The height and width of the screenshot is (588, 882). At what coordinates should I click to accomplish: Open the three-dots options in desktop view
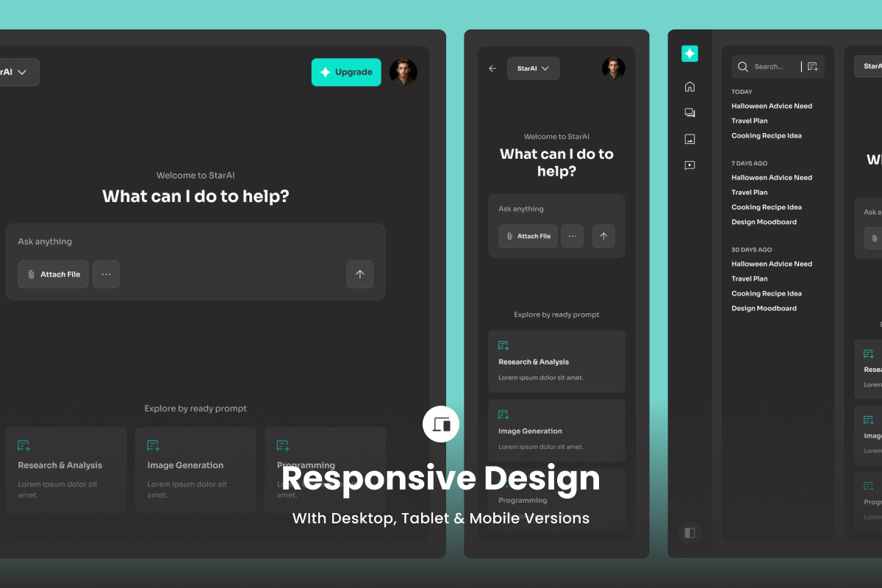tap(107, 274)
